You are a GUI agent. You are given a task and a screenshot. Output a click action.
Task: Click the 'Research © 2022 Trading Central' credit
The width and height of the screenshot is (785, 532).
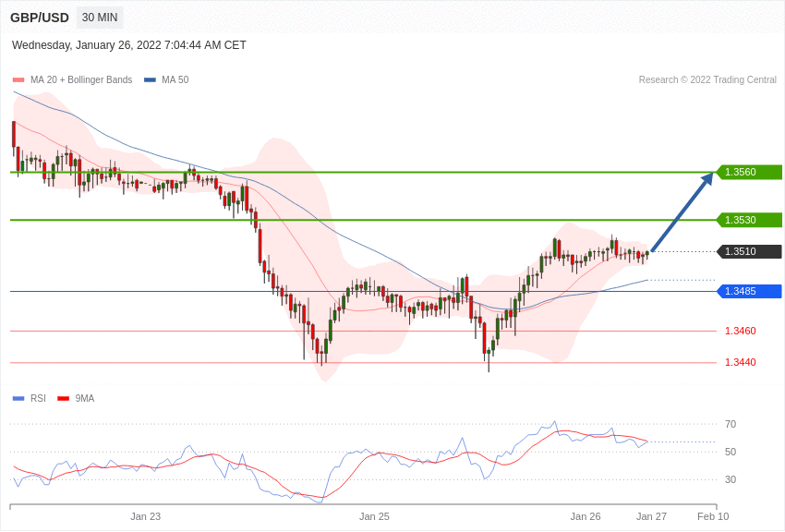(x=707, y=80)
